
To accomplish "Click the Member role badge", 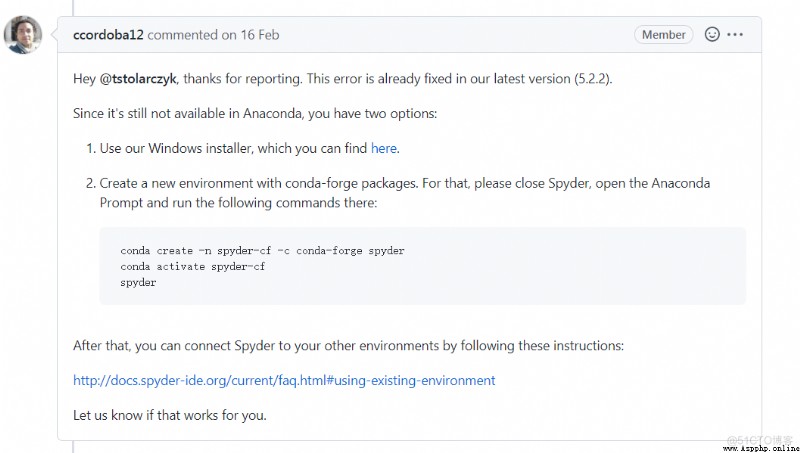I will (663, 35).
